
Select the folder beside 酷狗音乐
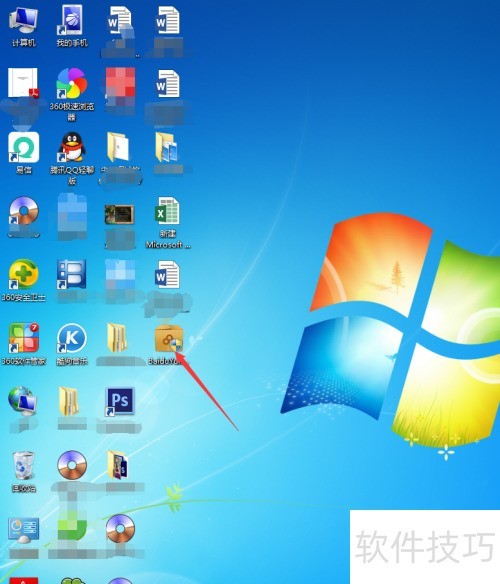[x=117, y=338]
